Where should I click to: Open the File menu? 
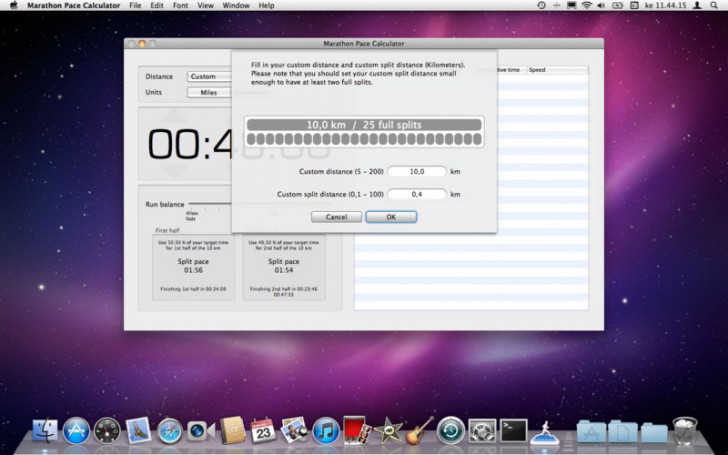pyautogui.click(x=135, y=6)
